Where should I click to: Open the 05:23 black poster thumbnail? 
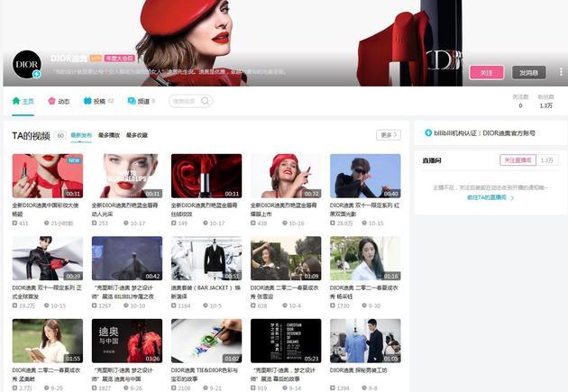pyautogui.click(x=286, y=341)
